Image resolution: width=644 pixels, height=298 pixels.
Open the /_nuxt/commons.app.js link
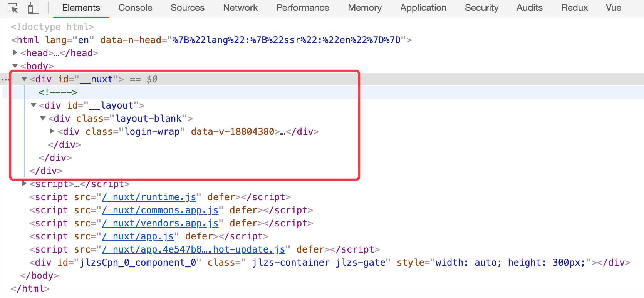pyautogui.click(x=160, y=210)
